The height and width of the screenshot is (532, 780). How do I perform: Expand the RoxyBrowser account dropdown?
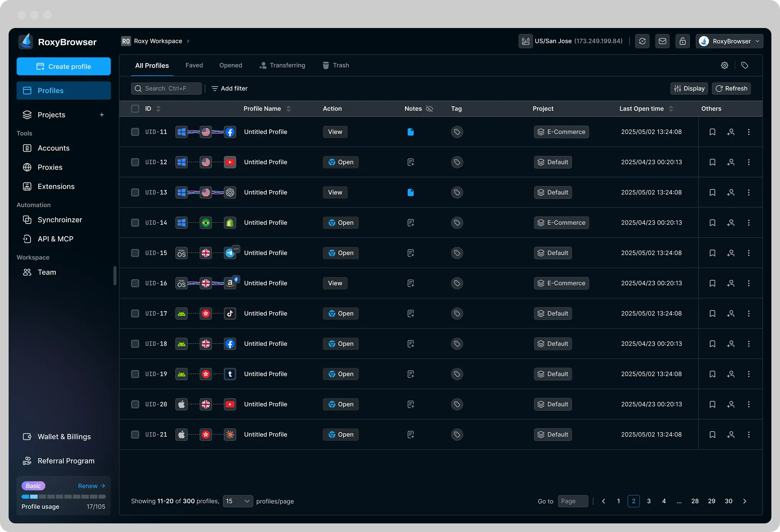click(x=729, y=41)
